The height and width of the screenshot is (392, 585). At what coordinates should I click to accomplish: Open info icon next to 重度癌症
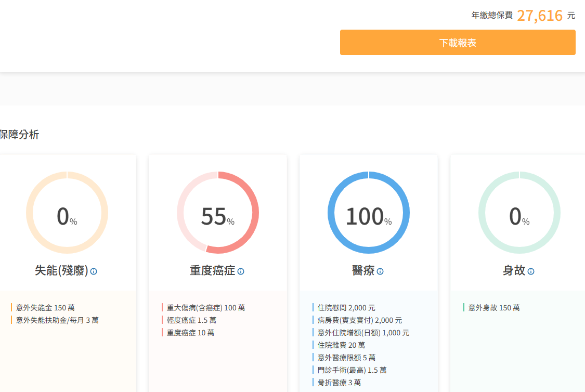pyautogui.click(x=241, y=271)
